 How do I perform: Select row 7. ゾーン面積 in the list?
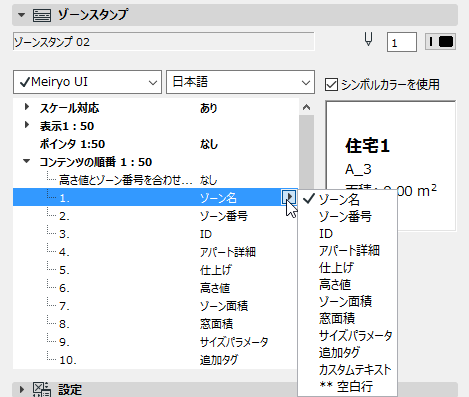156,306
